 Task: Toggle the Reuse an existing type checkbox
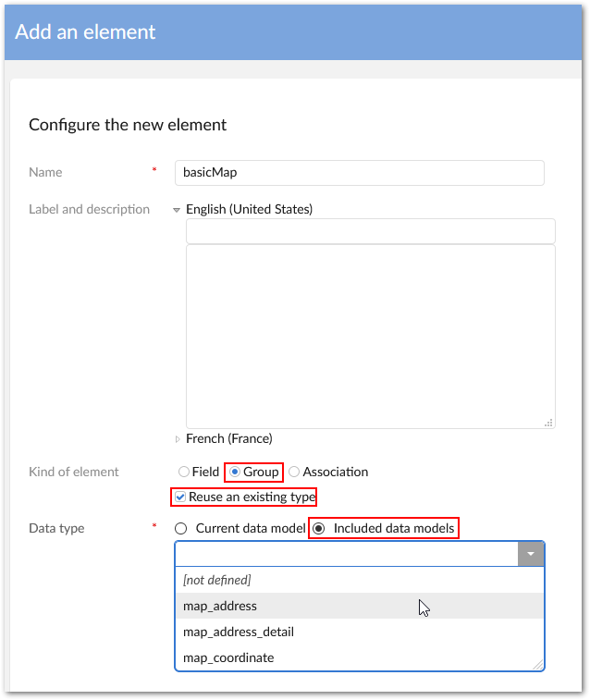[x=181, y=497]
